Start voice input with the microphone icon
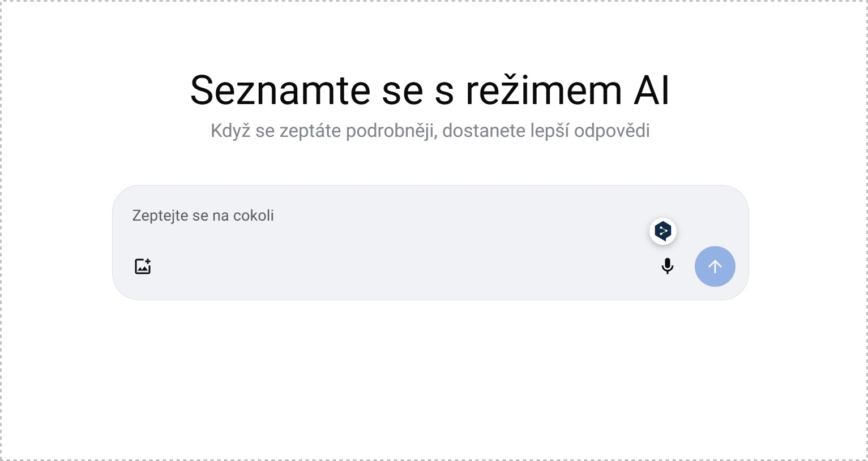Viewport: 868px width, 461px height. [x=668, y=266]
